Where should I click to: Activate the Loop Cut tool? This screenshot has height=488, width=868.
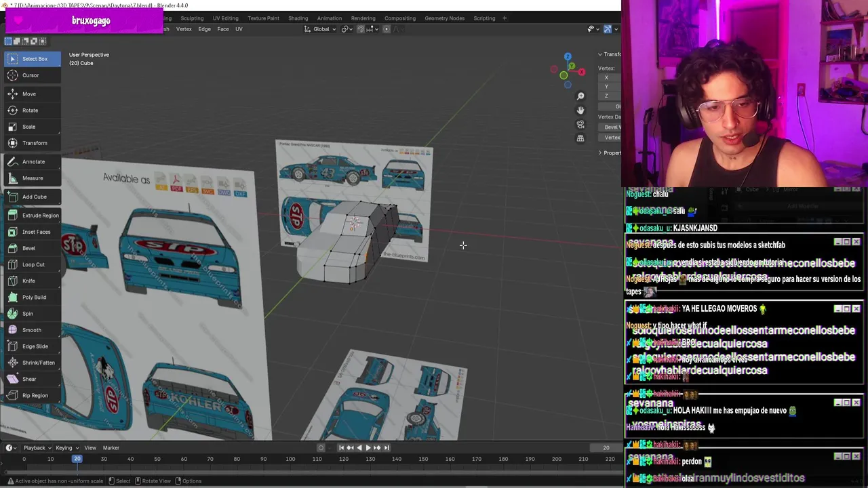click(31, 264)
